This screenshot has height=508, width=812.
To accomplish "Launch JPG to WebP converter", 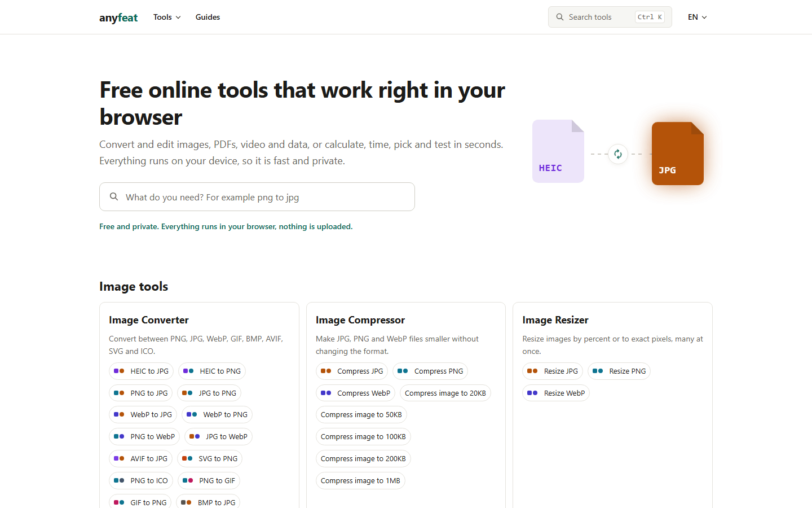I will pyautogui.click(x=218, y=436).
